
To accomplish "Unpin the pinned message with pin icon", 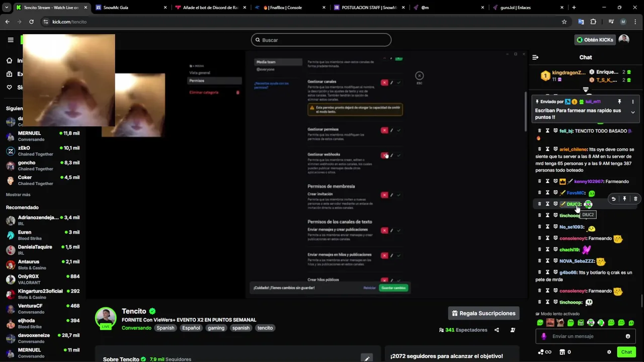I will [x=619, y=102].
